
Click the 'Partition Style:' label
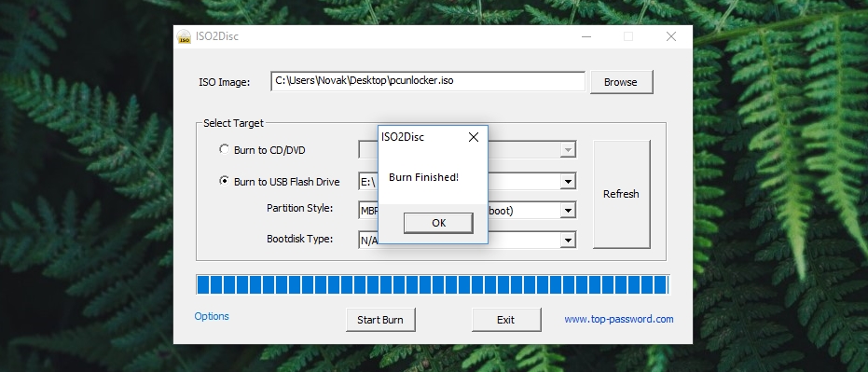click(299, 208)
